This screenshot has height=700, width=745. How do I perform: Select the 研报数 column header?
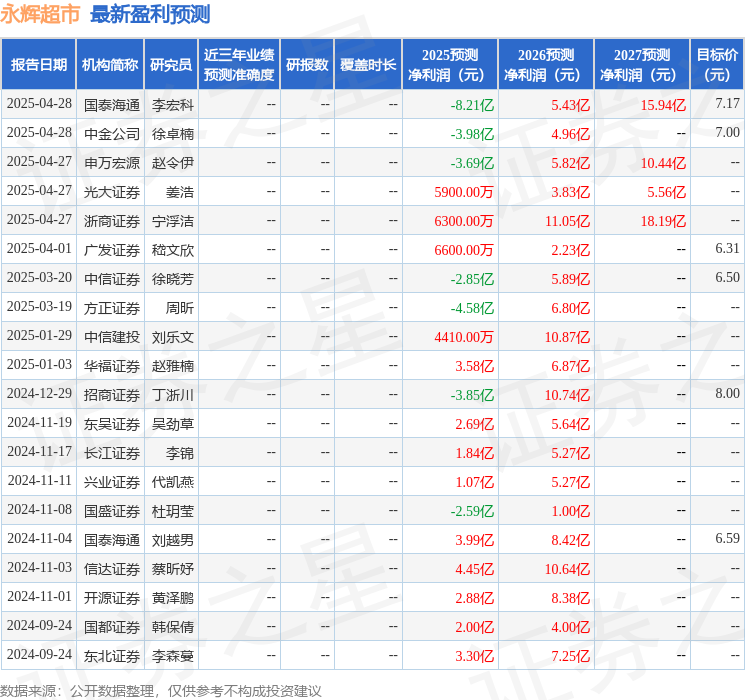click(306, 65)
